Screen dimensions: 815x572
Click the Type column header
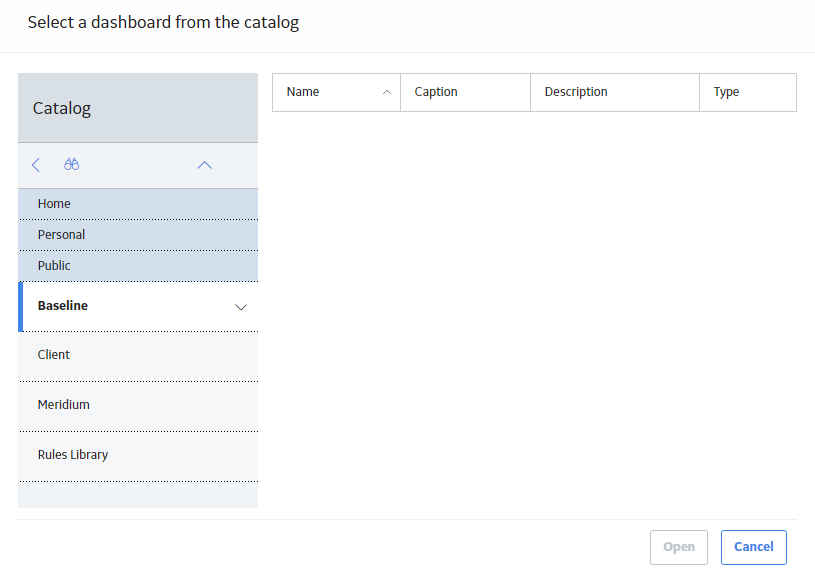coord(748,92)
